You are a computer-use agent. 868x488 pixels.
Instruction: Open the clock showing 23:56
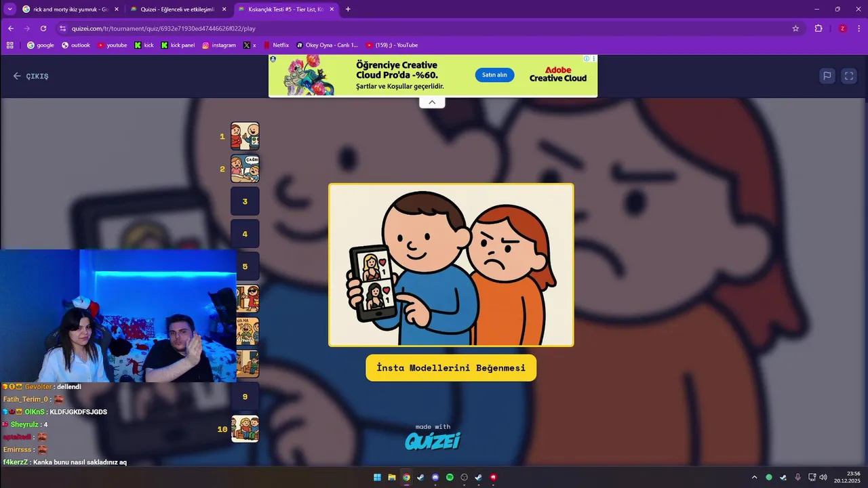pyautogui.click(x=847, y=477)
